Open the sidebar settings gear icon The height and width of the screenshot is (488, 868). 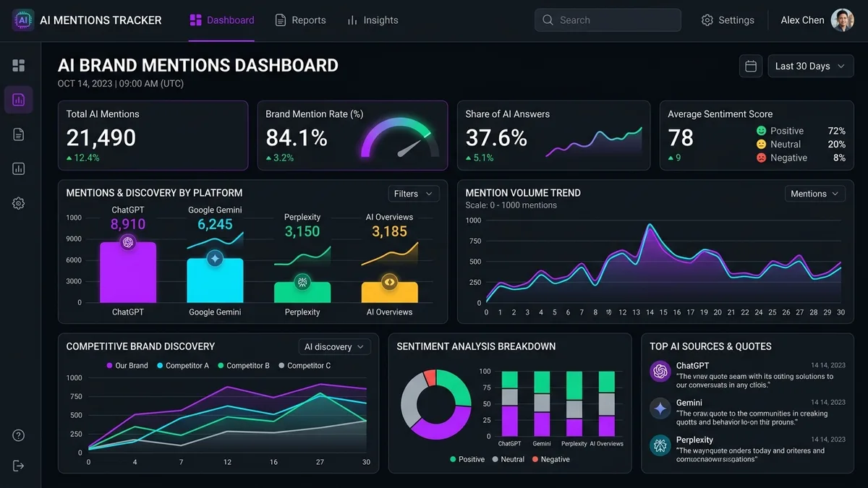pos(19,204)
